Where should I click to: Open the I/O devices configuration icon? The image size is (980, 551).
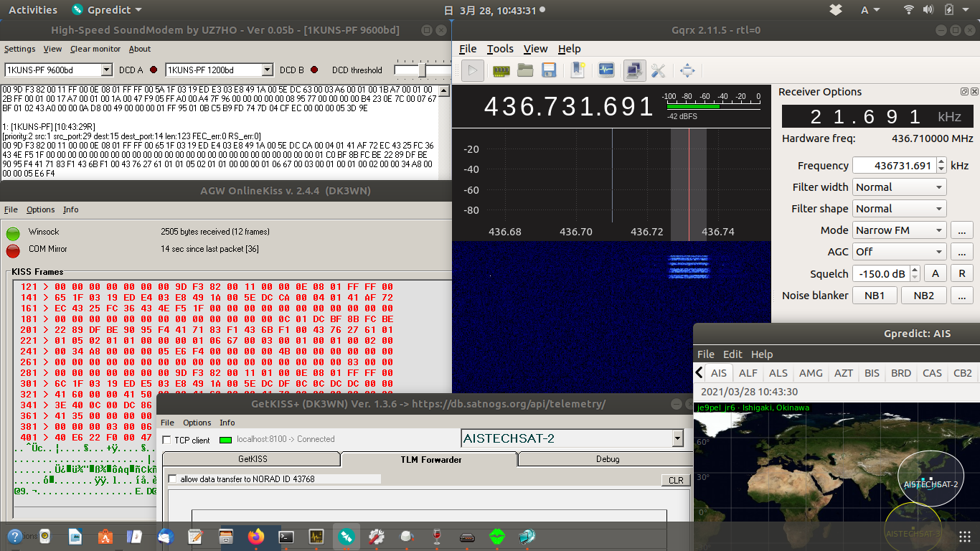pyautogui.click(x=501, y=70)
